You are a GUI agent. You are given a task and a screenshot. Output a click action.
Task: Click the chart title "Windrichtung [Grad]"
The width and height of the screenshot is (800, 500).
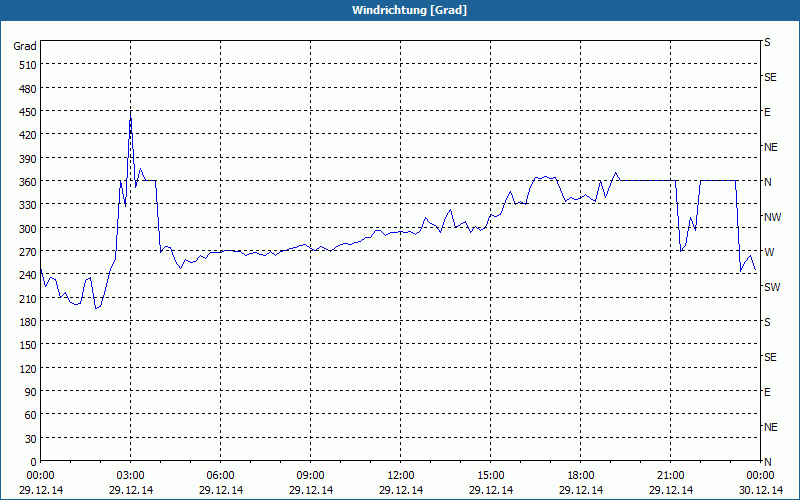[x=409, y=10]
